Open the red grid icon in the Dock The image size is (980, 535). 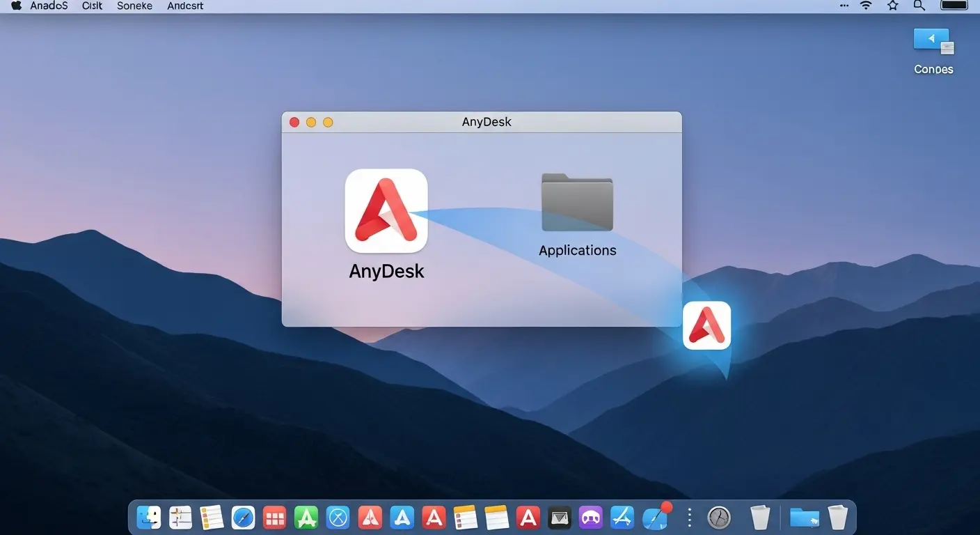click(275, 518)
